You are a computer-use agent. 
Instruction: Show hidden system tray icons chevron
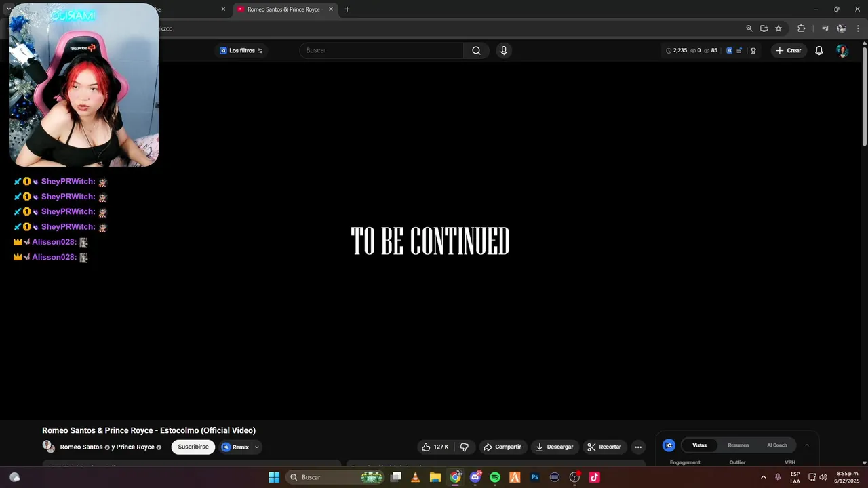tap(763, 477)
